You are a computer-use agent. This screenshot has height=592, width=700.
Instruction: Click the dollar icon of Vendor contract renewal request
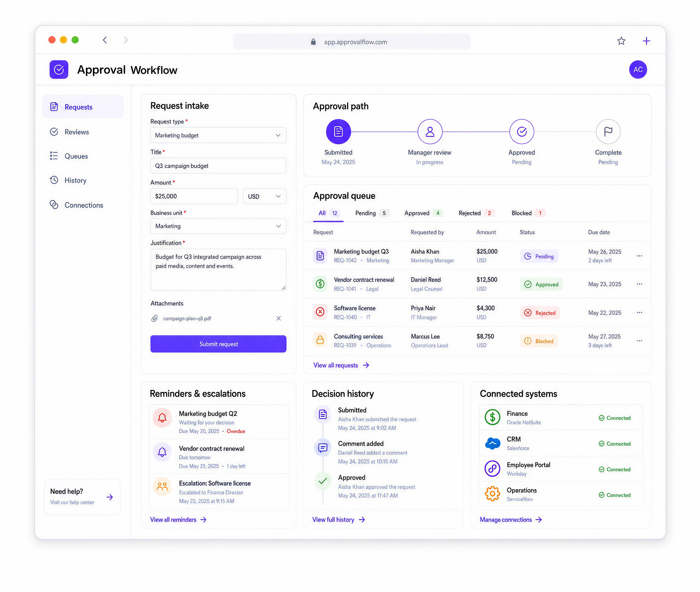320,284
